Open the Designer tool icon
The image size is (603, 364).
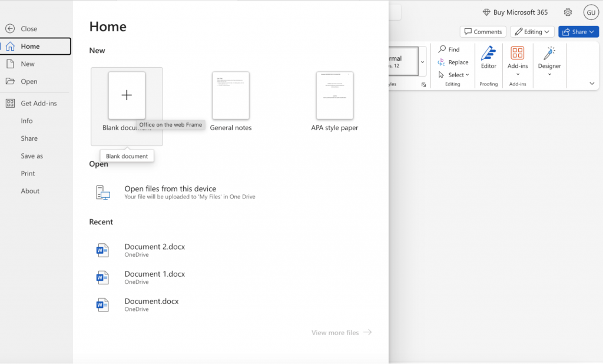549,53
